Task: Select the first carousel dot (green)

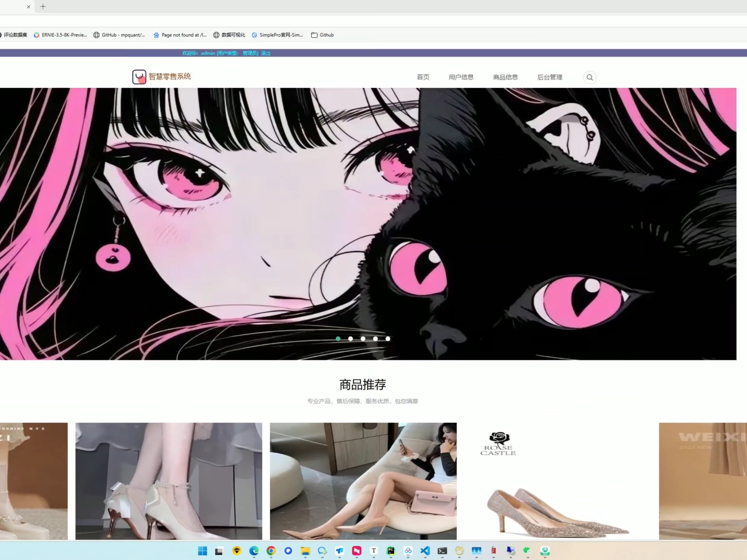Action: tap(338, 339)
